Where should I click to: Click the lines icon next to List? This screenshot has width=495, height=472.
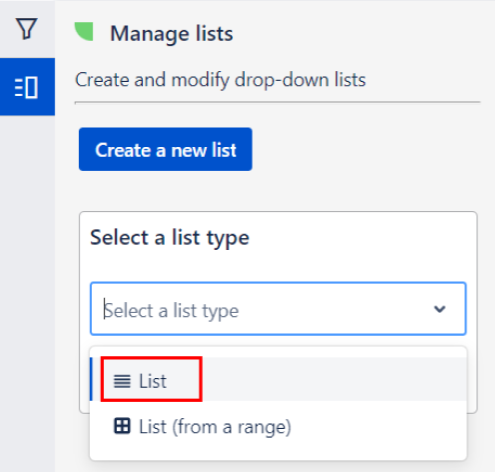tap(122, 381)
